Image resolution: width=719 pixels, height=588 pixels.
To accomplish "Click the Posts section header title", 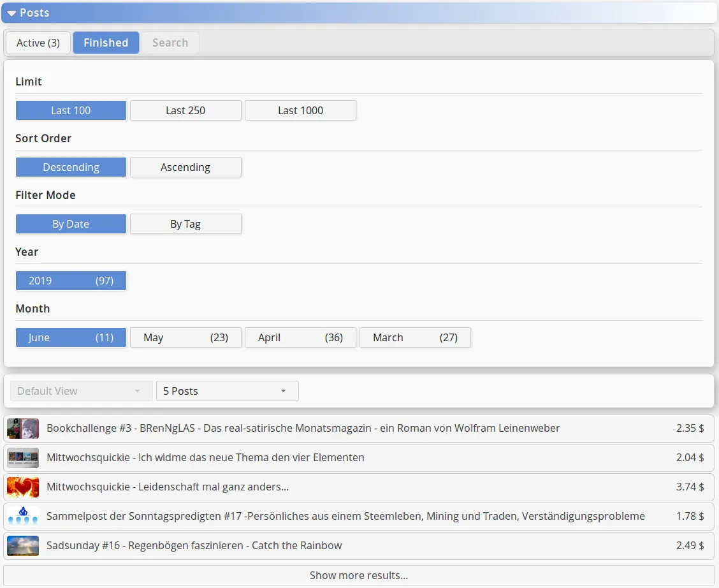I will point(34,13).
